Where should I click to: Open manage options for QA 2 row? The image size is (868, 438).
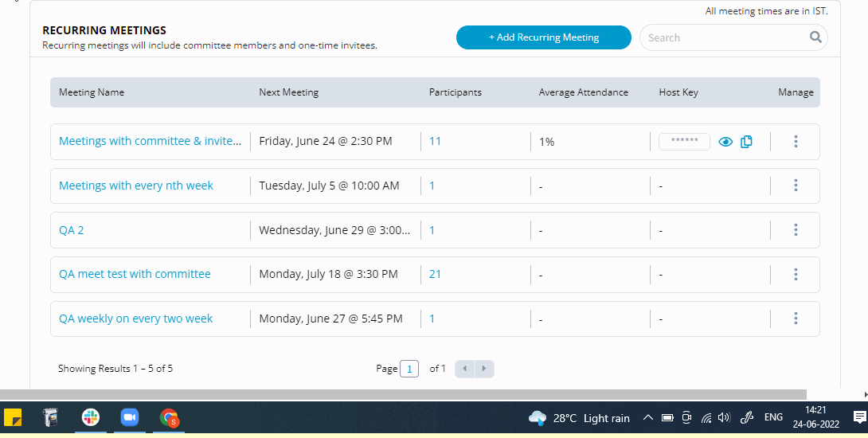pyautogui.click(x=796, y=230)
